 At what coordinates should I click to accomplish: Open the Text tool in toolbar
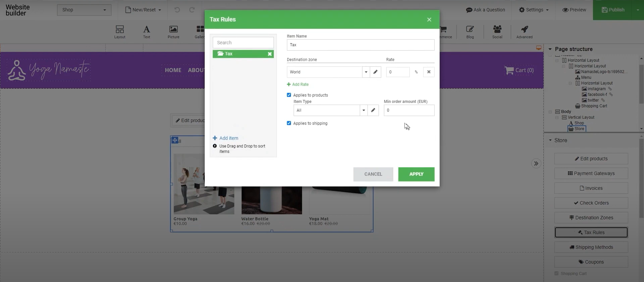tap(147, 32)
